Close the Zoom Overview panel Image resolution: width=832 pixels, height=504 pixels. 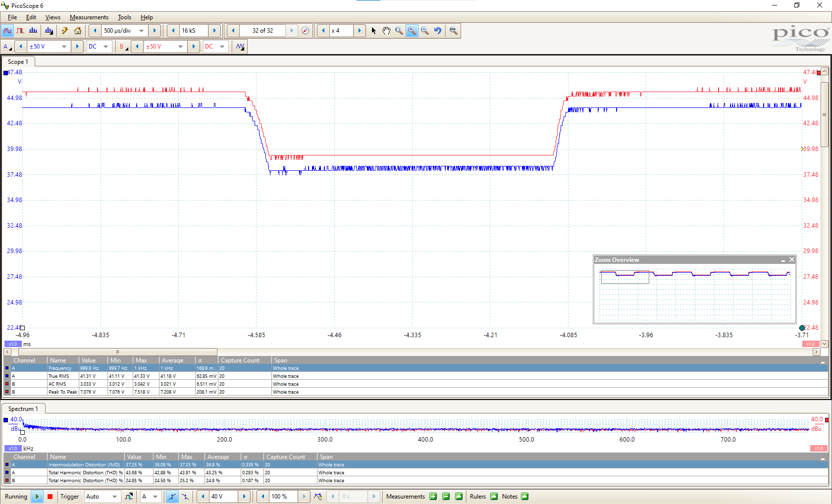[x=792, y=260]
